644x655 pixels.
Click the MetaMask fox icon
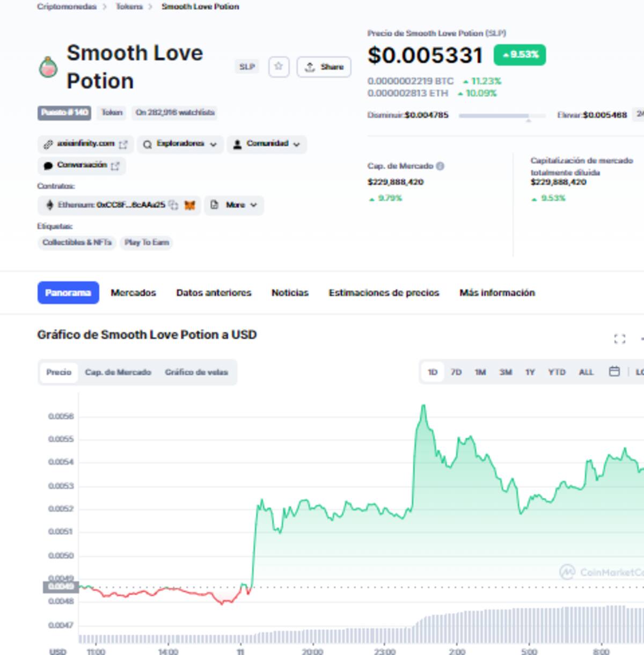(189, 205)
